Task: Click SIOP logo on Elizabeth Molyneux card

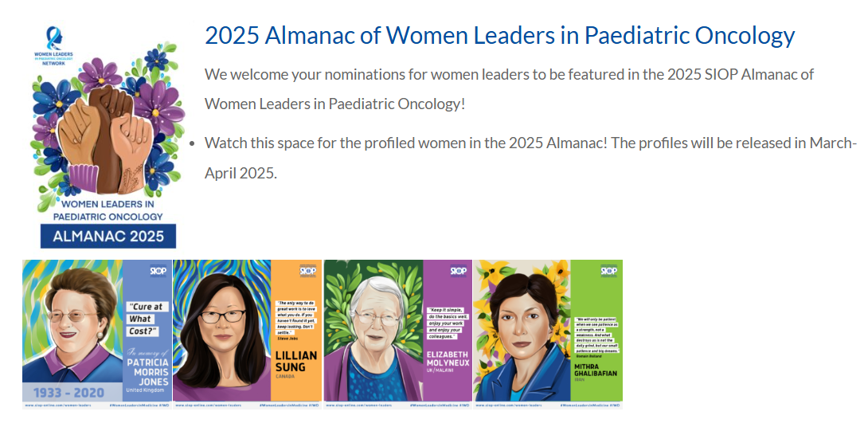Action: [459, 271]
